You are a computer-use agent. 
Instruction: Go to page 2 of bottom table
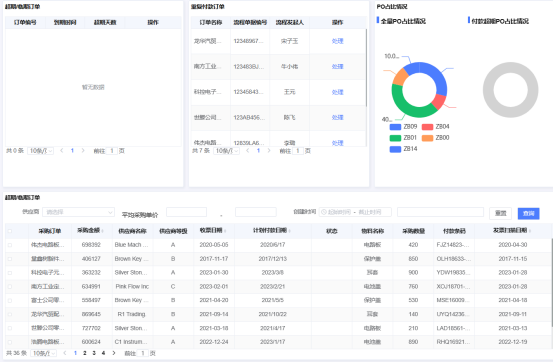(85, 353)
